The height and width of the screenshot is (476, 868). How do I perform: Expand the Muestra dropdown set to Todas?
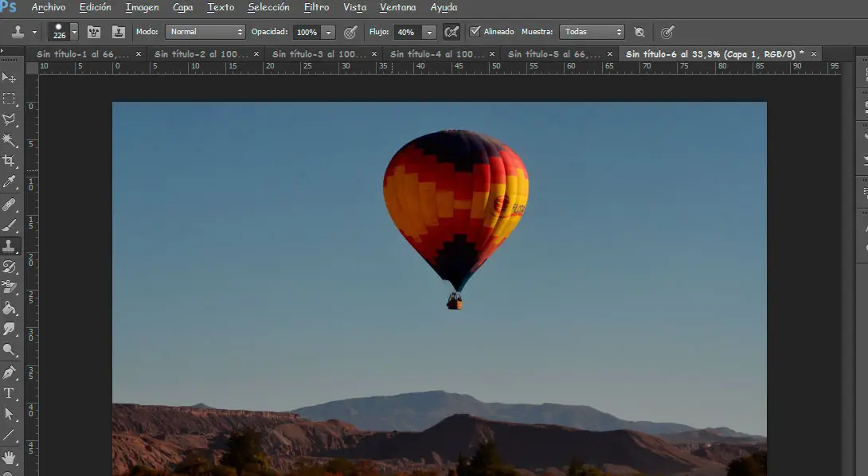[x=592, y=32]
